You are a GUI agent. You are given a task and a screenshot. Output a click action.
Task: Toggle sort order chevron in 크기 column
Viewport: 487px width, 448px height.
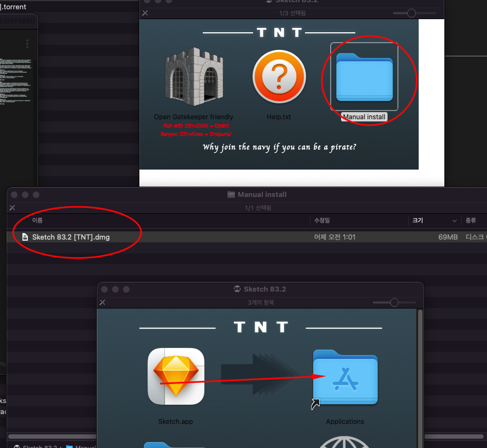pyautogui.click(x=454, y=221)
